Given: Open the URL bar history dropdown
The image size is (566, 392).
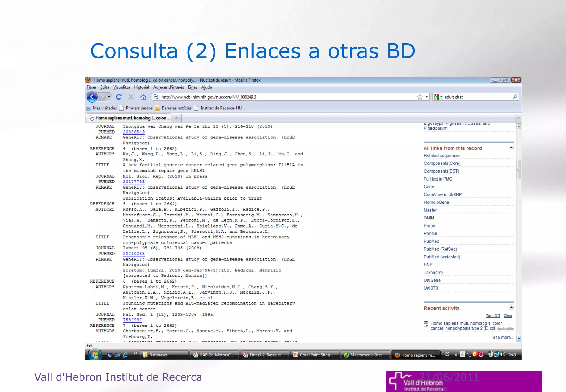Looking at the screenshot, I should coord(427,97).
